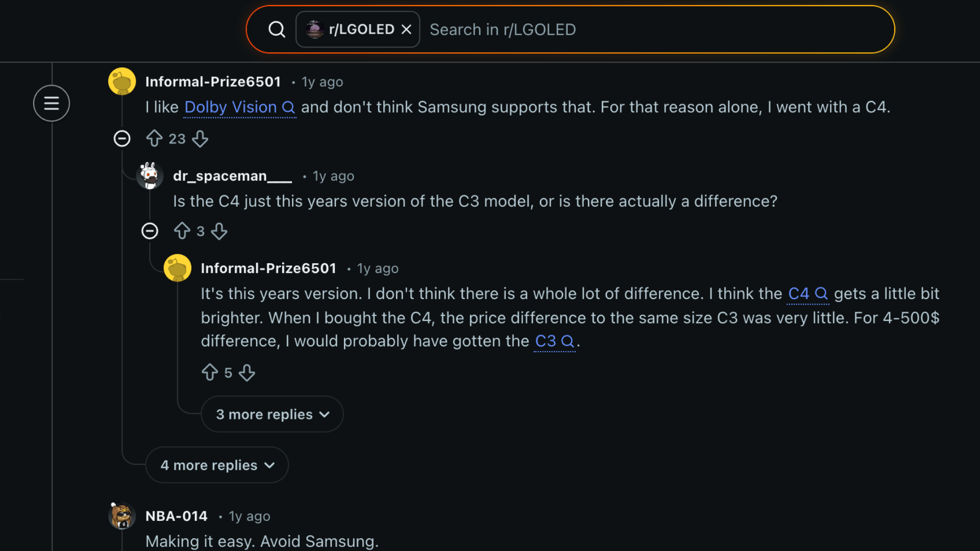Downvote dr_spaceman___'s comment
Screen dimensions: 980x551
point(219,231)
